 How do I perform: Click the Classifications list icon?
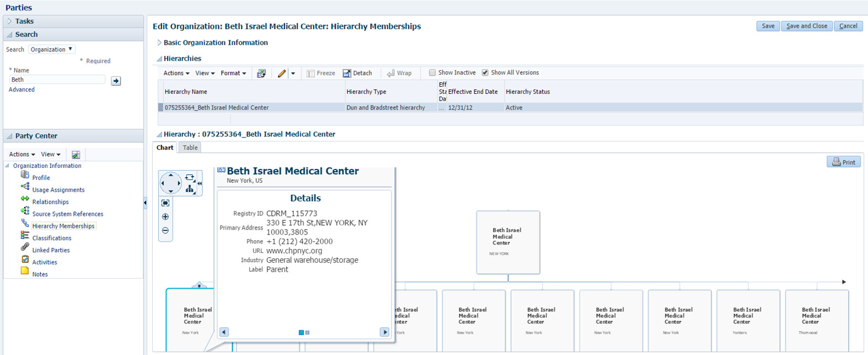coord(25,235)
